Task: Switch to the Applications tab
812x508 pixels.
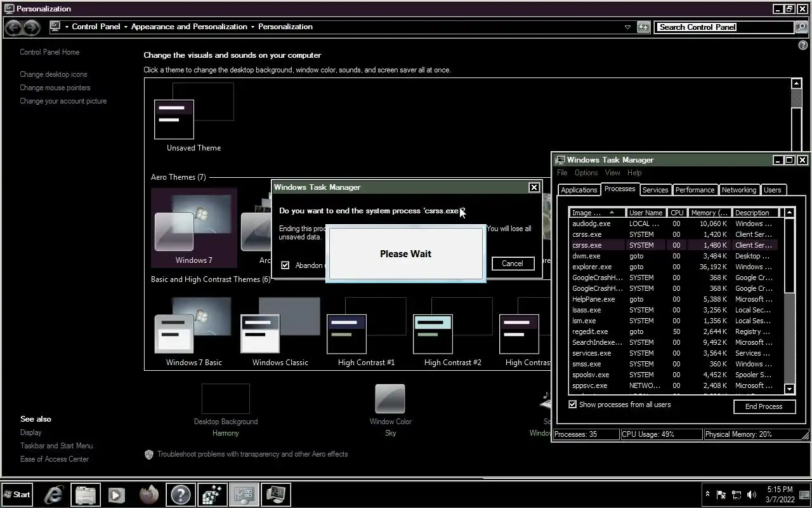Action: point(579,190)
